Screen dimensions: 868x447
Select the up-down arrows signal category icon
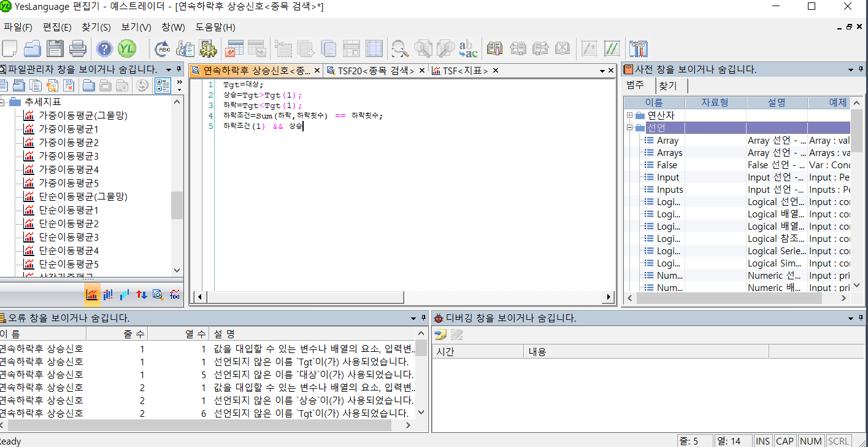[x=141, y=295]
